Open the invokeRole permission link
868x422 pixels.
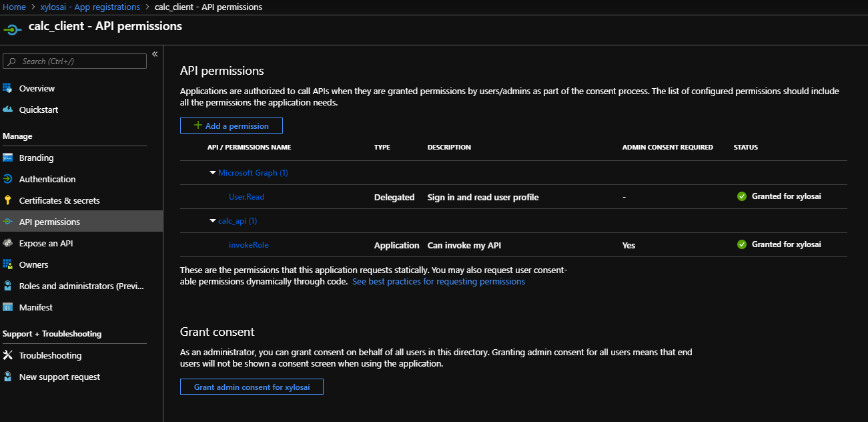click(248, 245)
